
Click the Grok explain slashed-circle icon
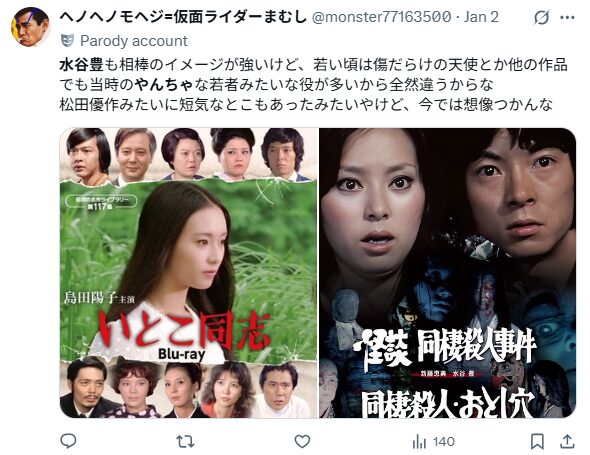coord(541,17)
